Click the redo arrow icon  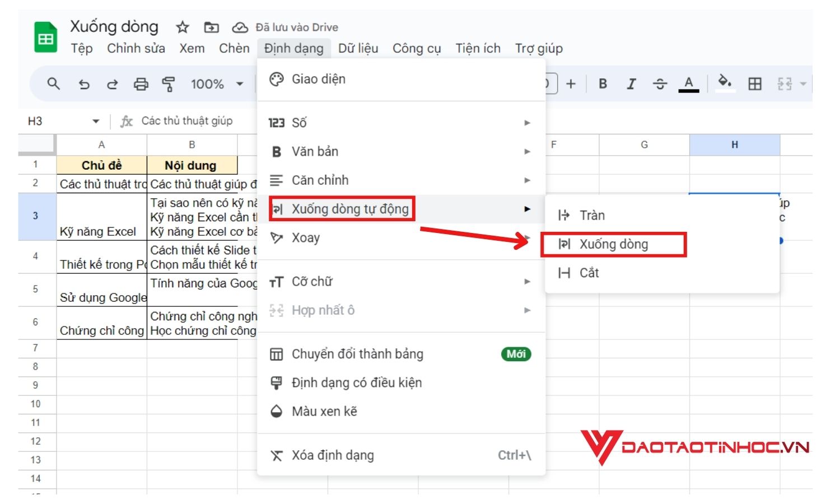[112, 84]
